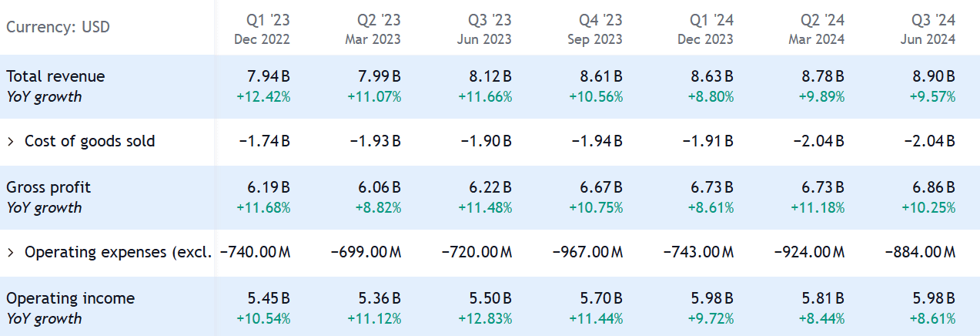
Task: Click Total revenue value 8.90 B
Action: tap(932, 76)
